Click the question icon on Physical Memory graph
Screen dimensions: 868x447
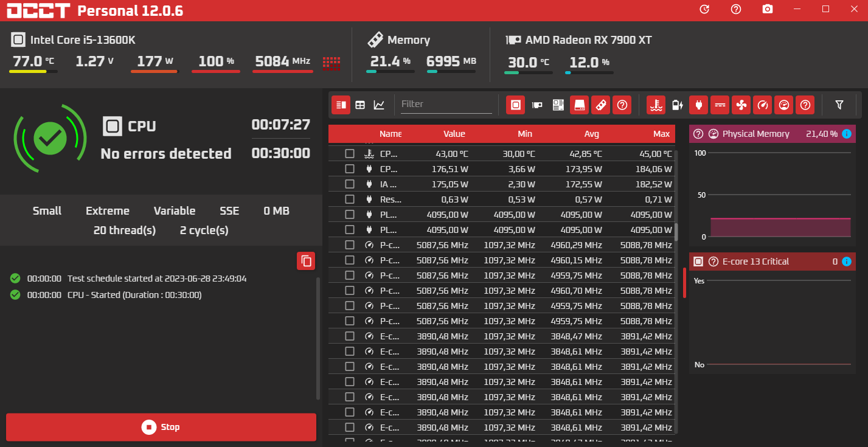pos(698,134)
